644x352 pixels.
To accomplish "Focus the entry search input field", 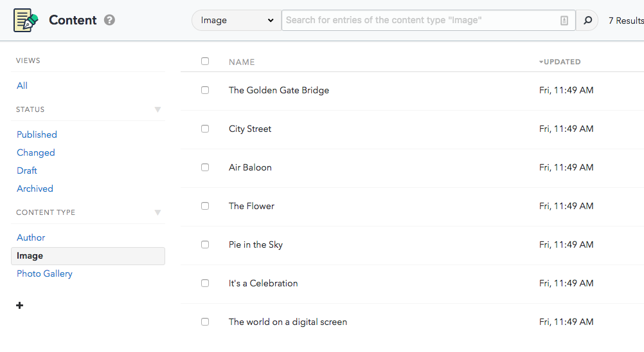I will tap(421, 20).
